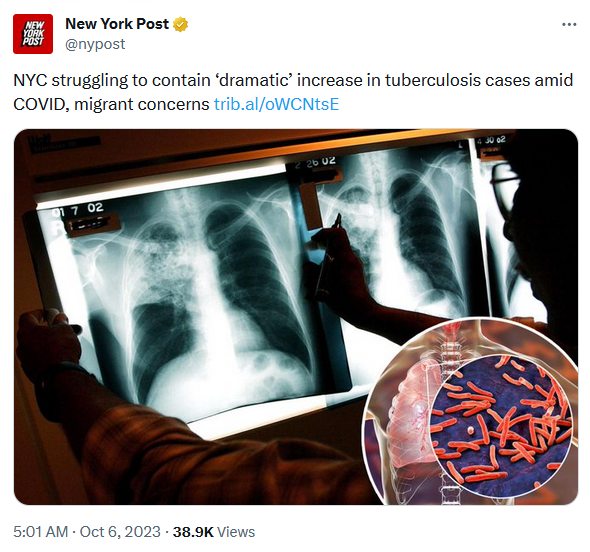The width and height of the screenshot is (590, 552).
Task: Follow the trib.al/oWCNtsE article link
Action: tap(277, 104)
